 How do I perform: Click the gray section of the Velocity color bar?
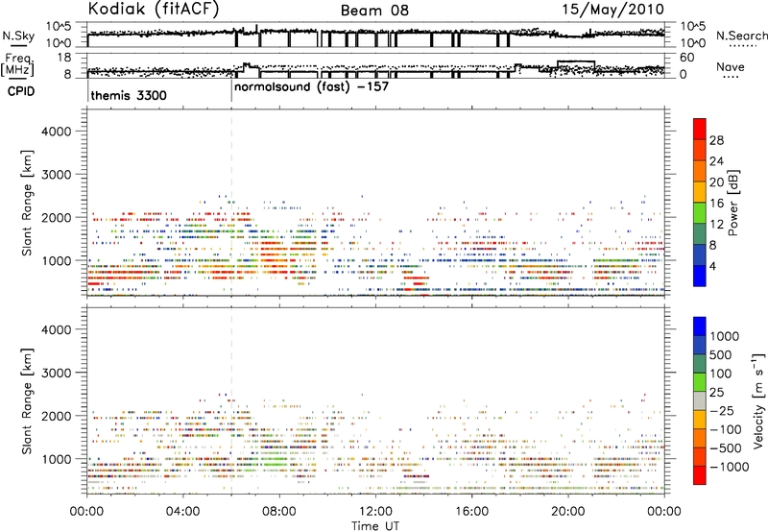[x=700, y=401]
